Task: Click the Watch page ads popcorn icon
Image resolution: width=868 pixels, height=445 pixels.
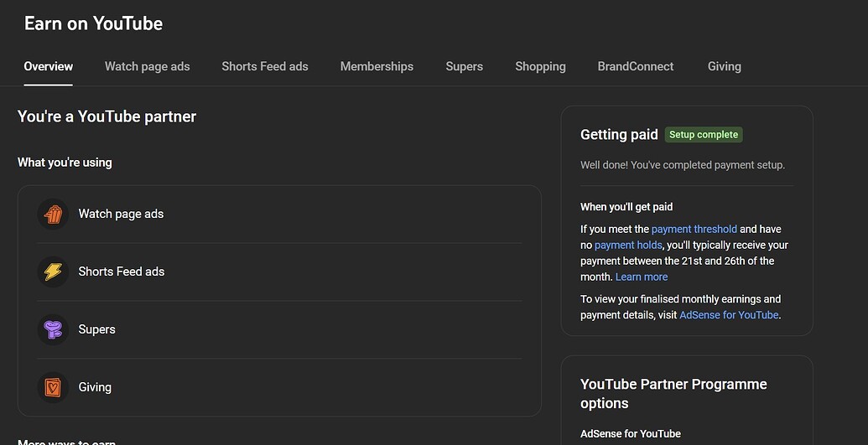Action: (x=53, y=215)
